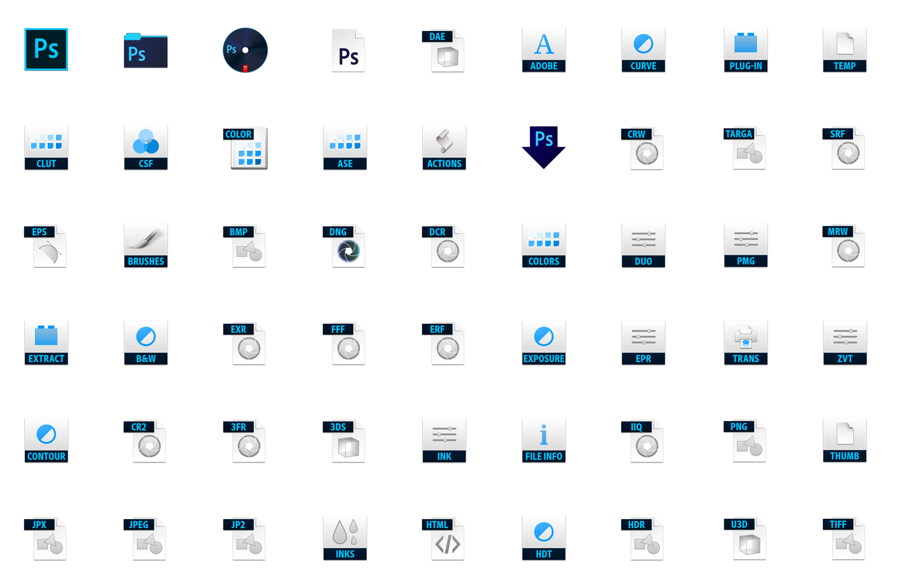902x588 pixels.
Task: Click the Photoshop download arrow icon
Action: tap(544, 147)
